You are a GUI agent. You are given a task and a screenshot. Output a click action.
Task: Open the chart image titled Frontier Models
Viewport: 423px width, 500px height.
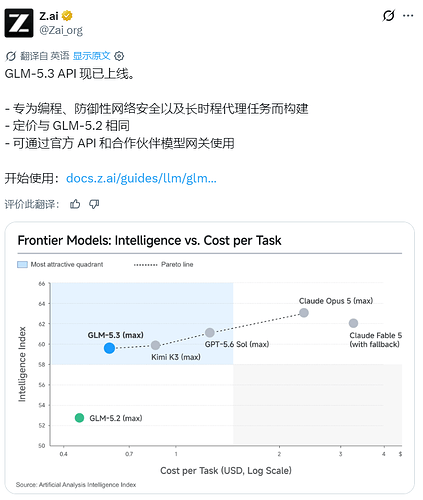(x=210, y=357)
